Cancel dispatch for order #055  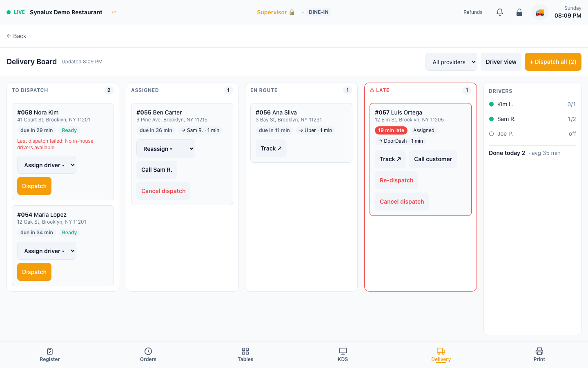[x=163, y=191]
